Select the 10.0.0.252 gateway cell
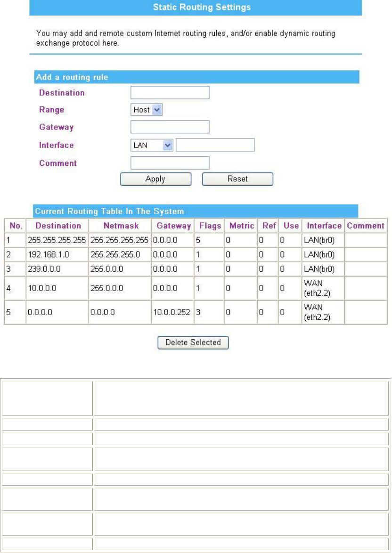392x553 pixels. tap(172, 312)
